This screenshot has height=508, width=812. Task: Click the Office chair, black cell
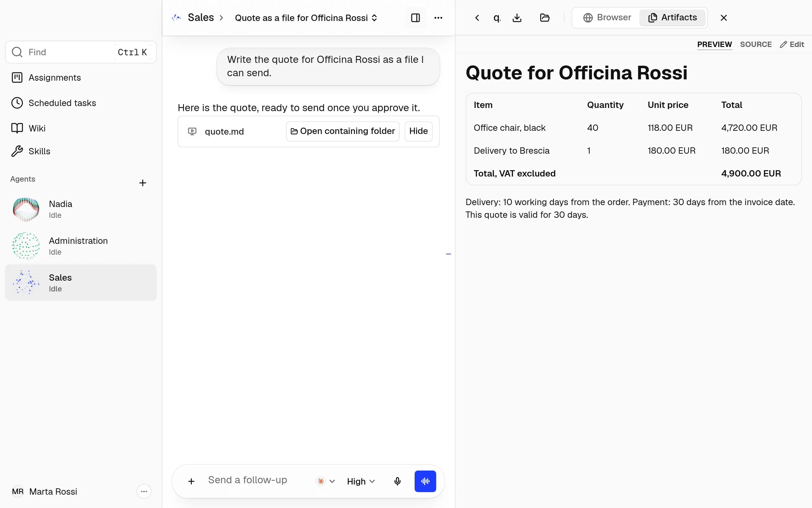point(509,128)
